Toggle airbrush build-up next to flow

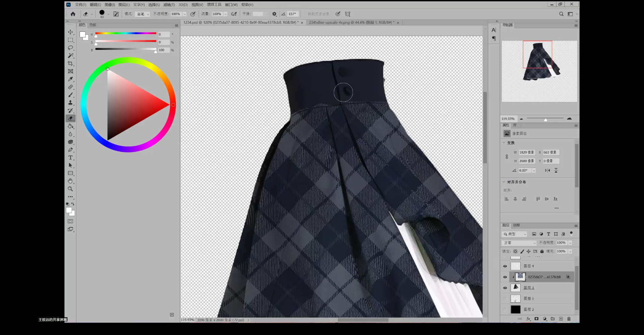[234, 14]
